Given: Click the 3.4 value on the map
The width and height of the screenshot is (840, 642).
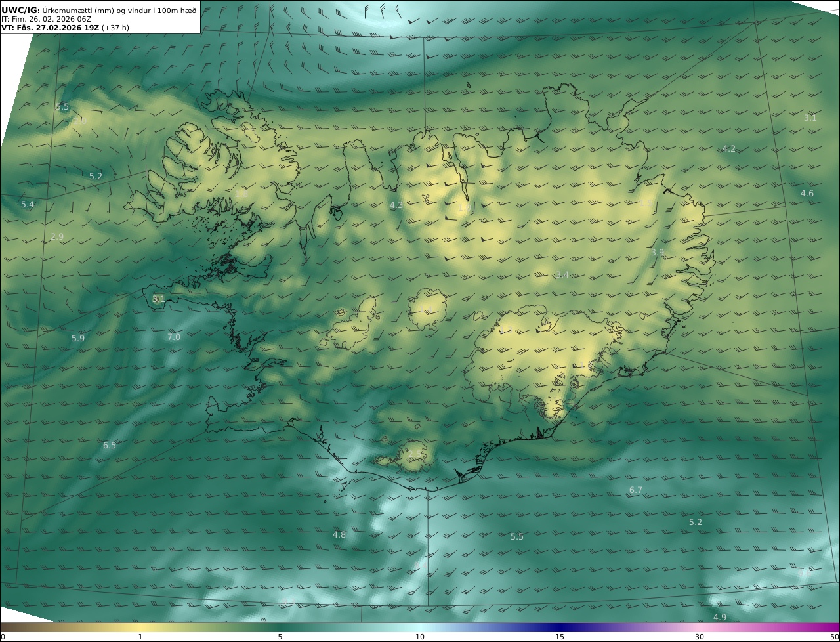Looking at the screenshot, I should point(562,275).
